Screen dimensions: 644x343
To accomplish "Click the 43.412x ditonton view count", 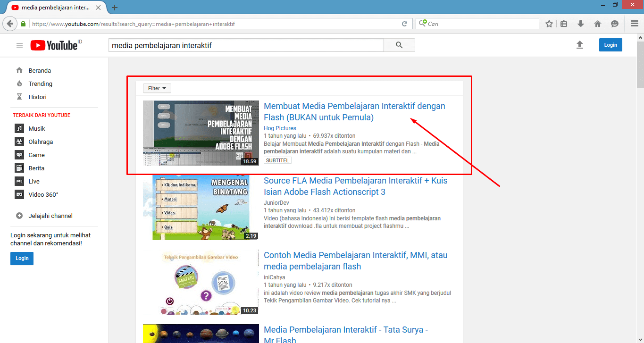I will click(x=334, y=210).
